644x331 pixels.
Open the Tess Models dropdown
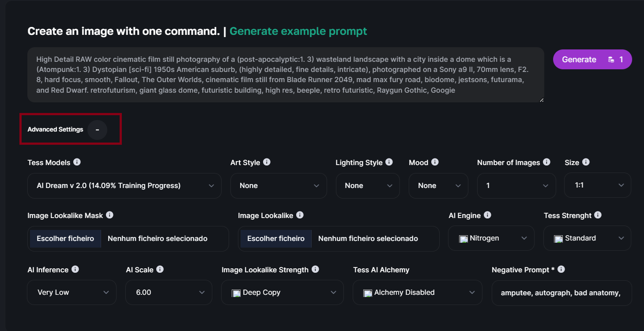coord(124,186)
